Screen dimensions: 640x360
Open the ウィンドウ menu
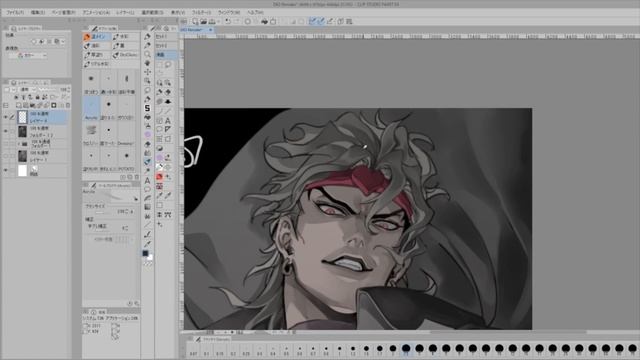click(229, 13)
